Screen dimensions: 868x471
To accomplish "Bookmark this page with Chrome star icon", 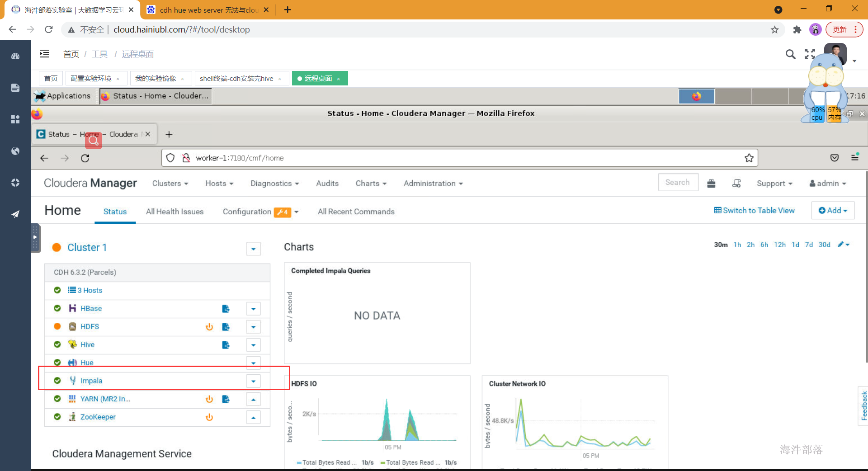I will pos(775,30).
